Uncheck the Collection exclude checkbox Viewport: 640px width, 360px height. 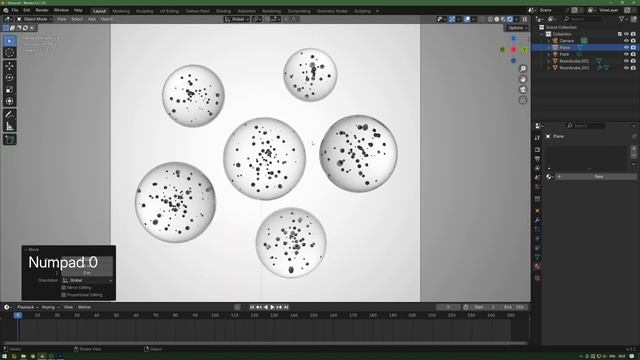(x=620, y=34)
